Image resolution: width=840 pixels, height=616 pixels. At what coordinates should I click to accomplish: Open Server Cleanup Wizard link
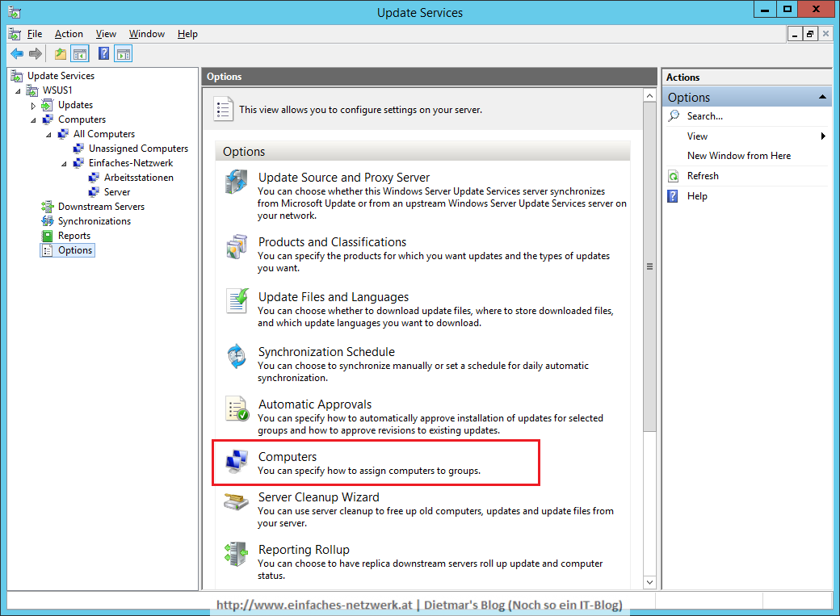319,497
